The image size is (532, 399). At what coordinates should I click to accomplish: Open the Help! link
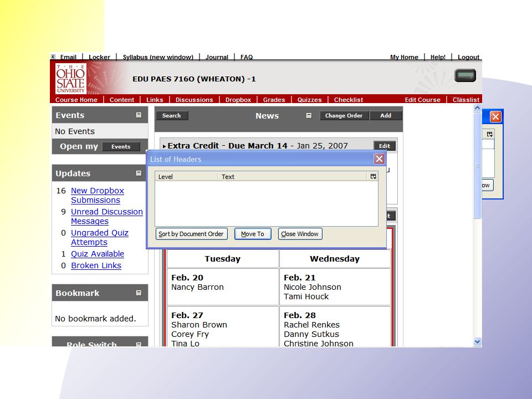tap(438, 57)
